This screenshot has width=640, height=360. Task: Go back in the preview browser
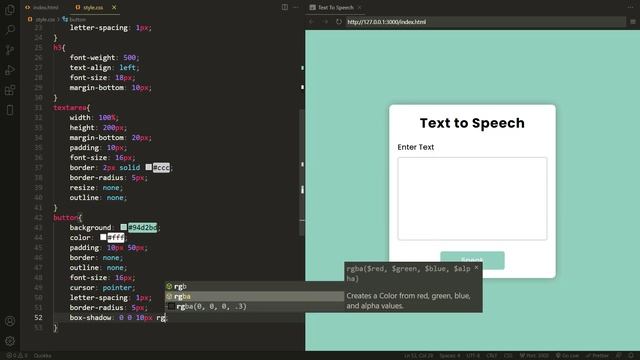point(311,22)
